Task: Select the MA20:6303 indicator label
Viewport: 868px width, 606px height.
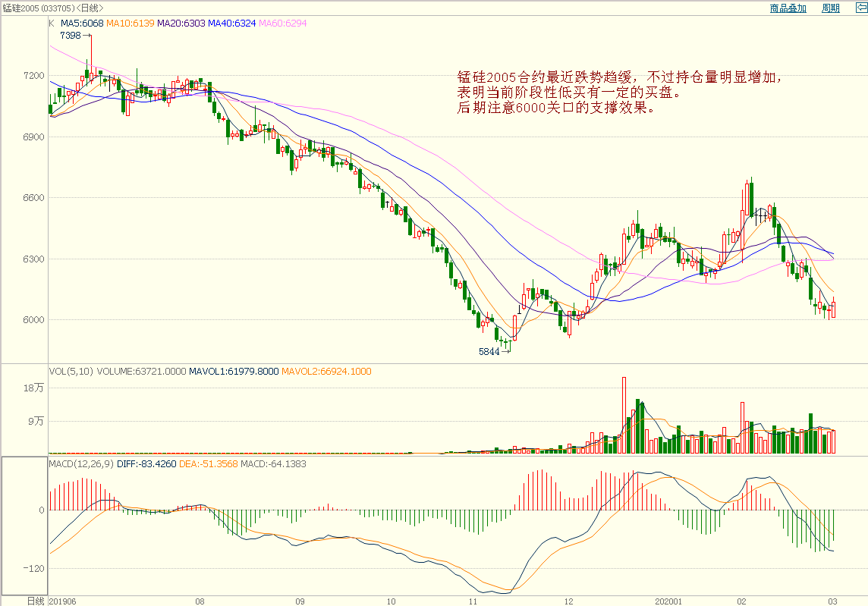Action: (181, 24)
